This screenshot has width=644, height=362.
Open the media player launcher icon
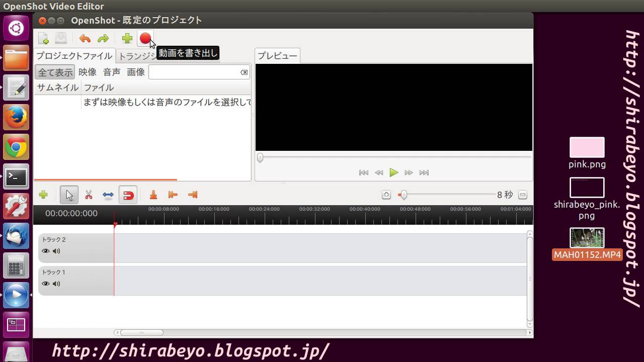(16, 296)
